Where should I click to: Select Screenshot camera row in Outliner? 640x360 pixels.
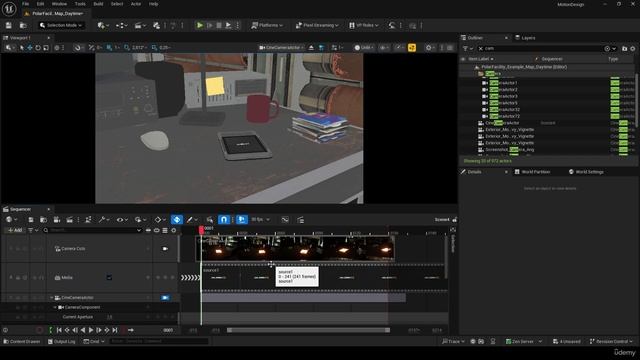[547, 150]
